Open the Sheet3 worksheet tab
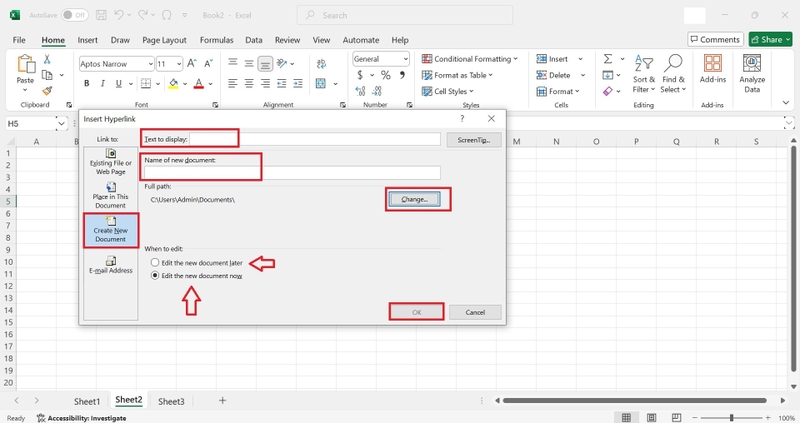 pyautogui.click(x=171, y=401)
